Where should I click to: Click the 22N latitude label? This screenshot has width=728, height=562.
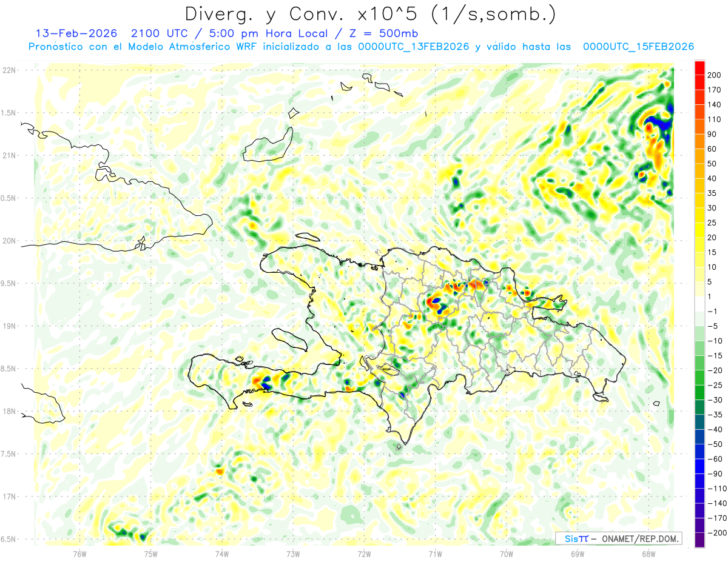click(9, 70)
